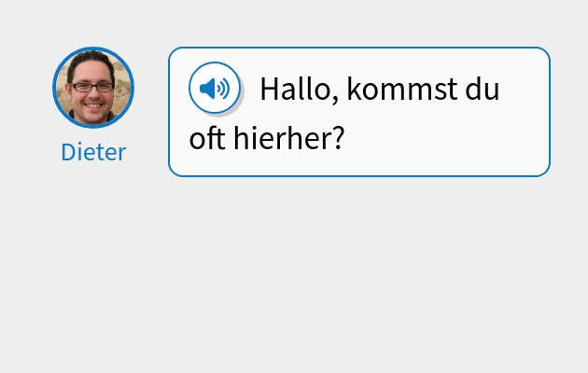Click the second line of German text
The width and height of the screenshot is (588, 373).
[x=267, y=139]
